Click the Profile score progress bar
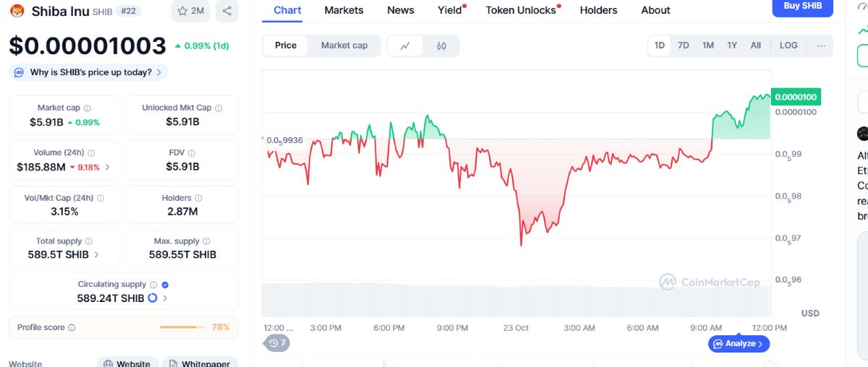This screenshot has height=367, width=868. [x=183, y=327]
